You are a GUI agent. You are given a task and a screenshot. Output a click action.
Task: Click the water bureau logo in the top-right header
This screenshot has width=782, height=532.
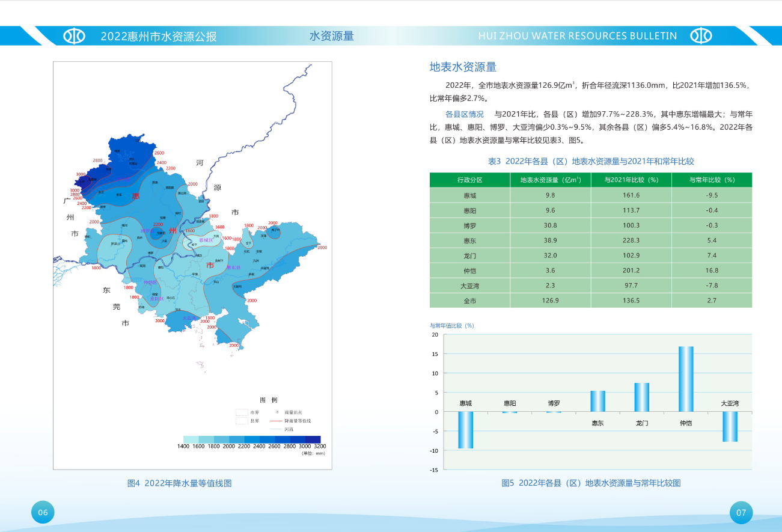pos(700,35)
